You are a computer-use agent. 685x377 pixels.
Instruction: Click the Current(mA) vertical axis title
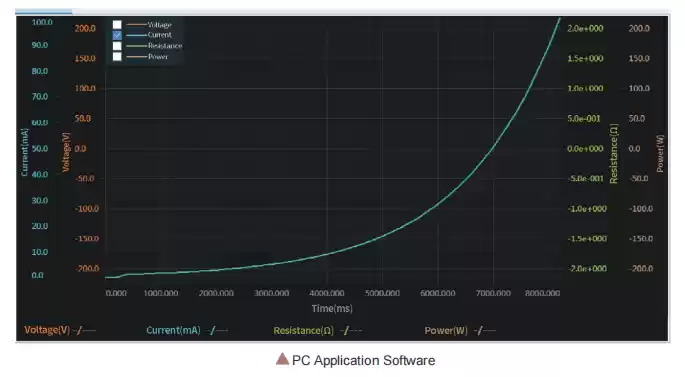[24, 152]
